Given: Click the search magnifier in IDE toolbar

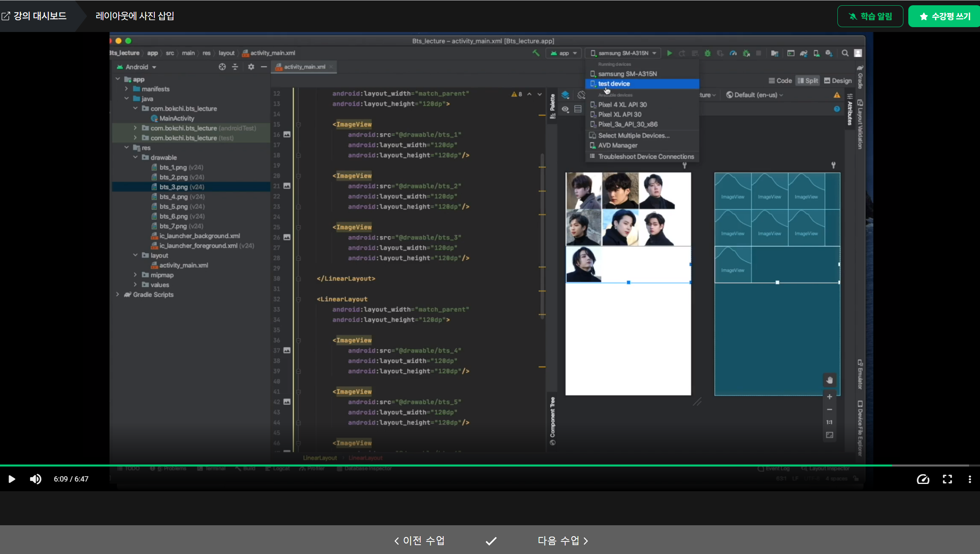Looking at the screenshot, I should 845,53.
